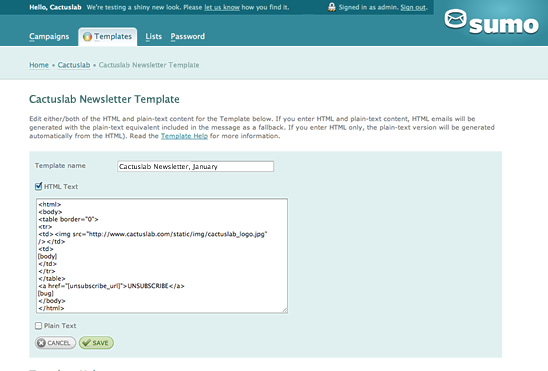Click the 'Cactuslab Newsletter Template' heading
Image resolution: width=548 pixels, height=371 pixels.
(x=104, y=99)
